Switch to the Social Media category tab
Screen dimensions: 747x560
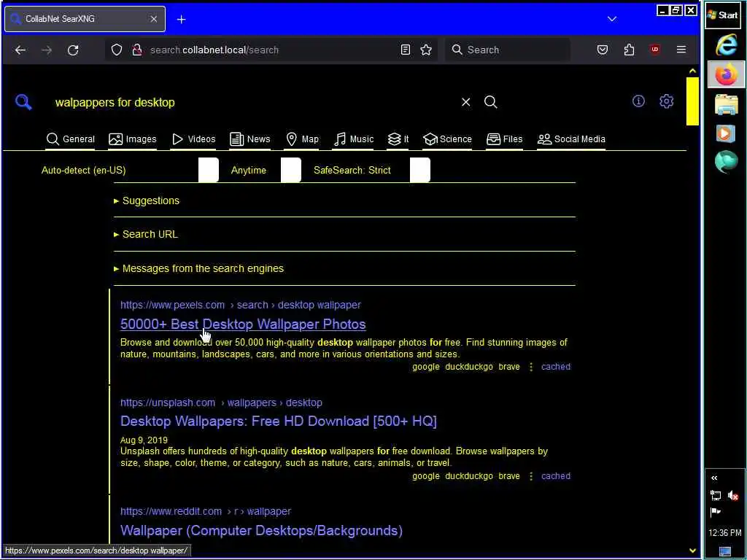571,139
